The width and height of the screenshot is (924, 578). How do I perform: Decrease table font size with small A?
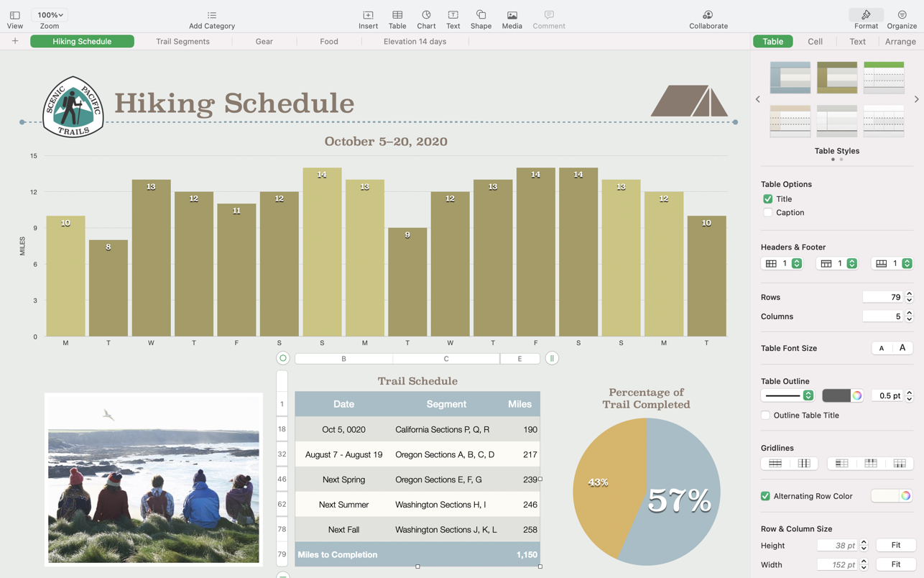click(x=882, y=348)
